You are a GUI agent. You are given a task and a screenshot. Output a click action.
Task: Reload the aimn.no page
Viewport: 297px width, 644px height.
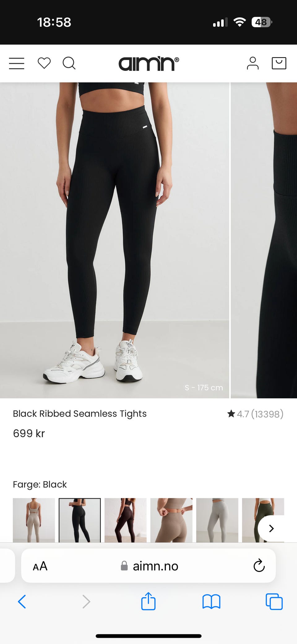tap(259, 566)
